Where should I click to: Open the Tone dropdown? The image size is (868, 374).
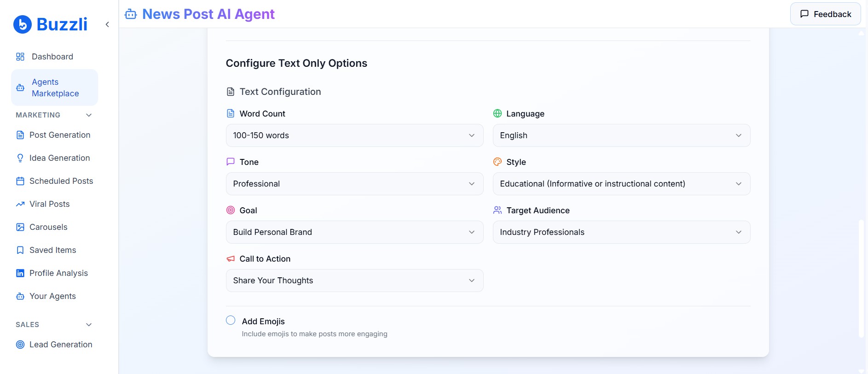tap(354, 184)
